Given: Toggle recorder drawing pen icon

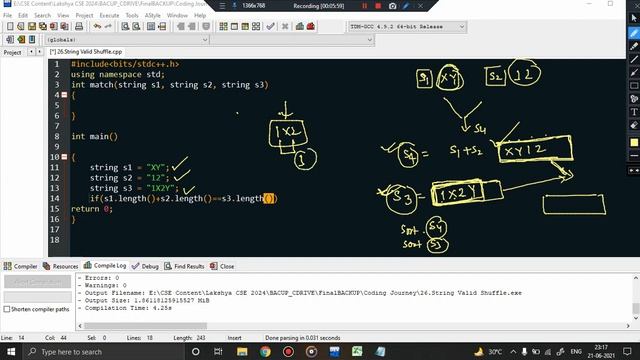Looking at the screenshot, I should pos(406,6).
